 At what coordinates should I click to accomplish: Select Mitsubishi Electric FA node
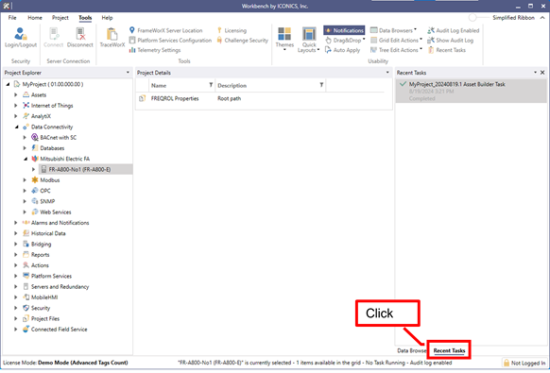pyautogui.click(x=65, y=159)
